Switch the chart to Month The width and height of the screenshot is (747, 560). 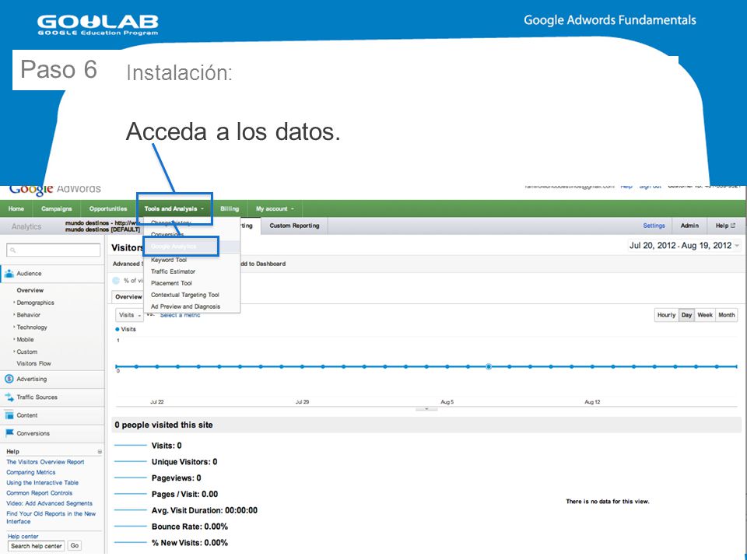pyautogui.click(x=727, y=315)
